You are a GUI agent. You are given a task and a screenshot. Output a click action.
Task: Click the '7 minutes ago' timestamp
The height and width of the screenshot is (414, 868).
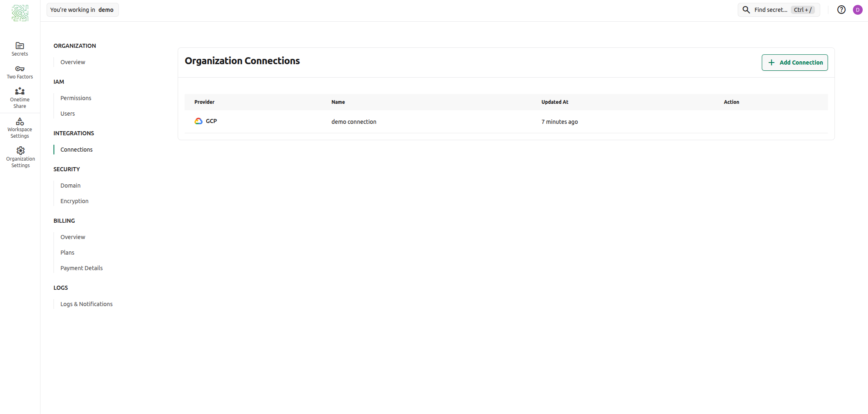coord(560,122)
